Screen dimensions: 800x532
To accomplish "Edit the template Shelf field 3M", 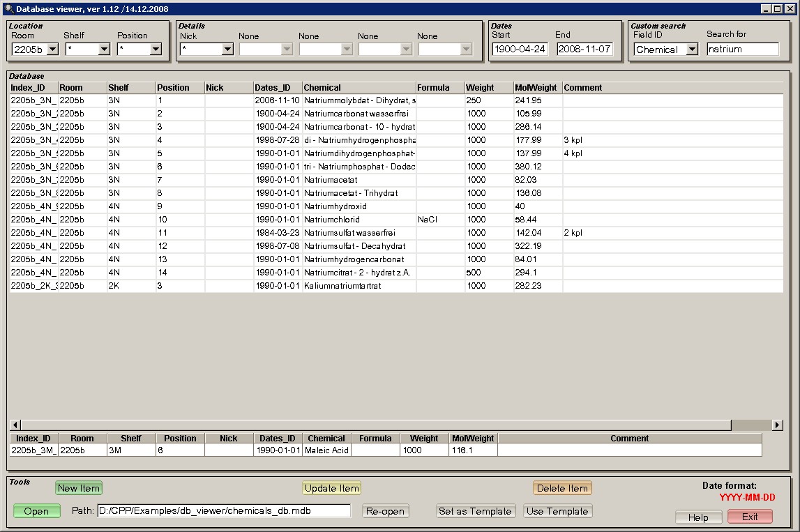I will click(131, 450).
